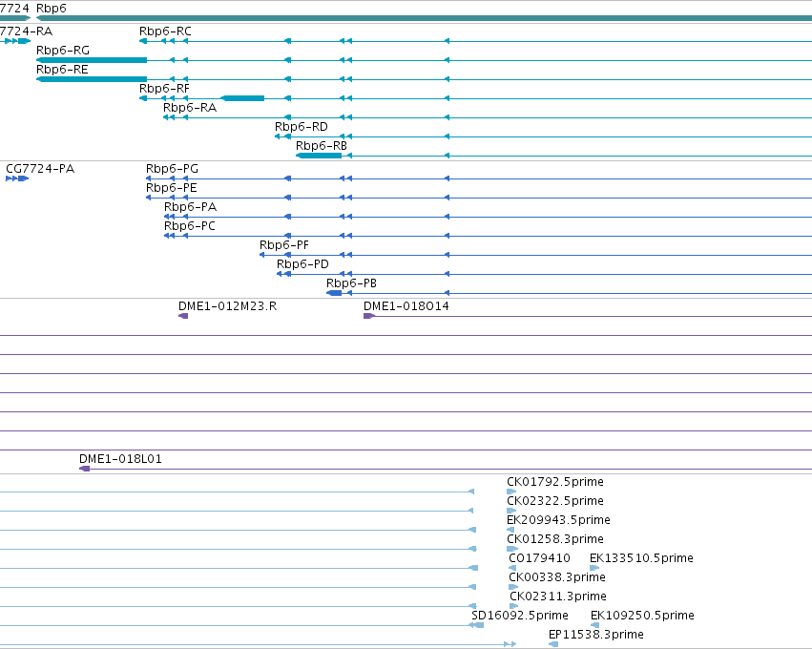
Task: Select the Rbp6-RB transcript label
Action: click(321, 146)
